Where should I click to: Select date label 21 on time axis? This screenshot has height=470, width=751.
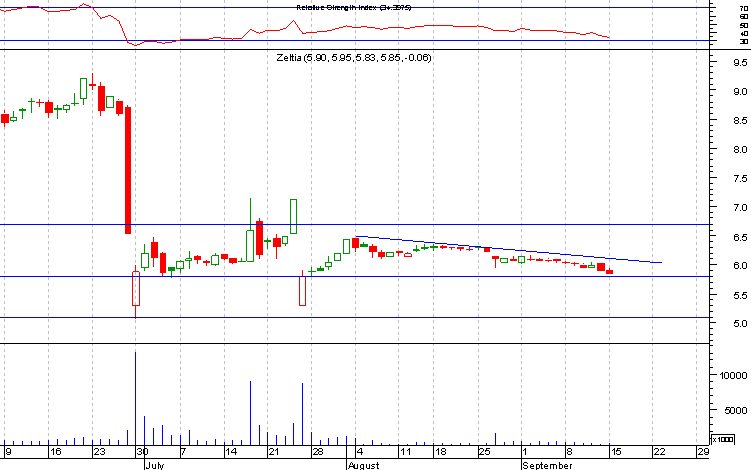pos(274,452)
